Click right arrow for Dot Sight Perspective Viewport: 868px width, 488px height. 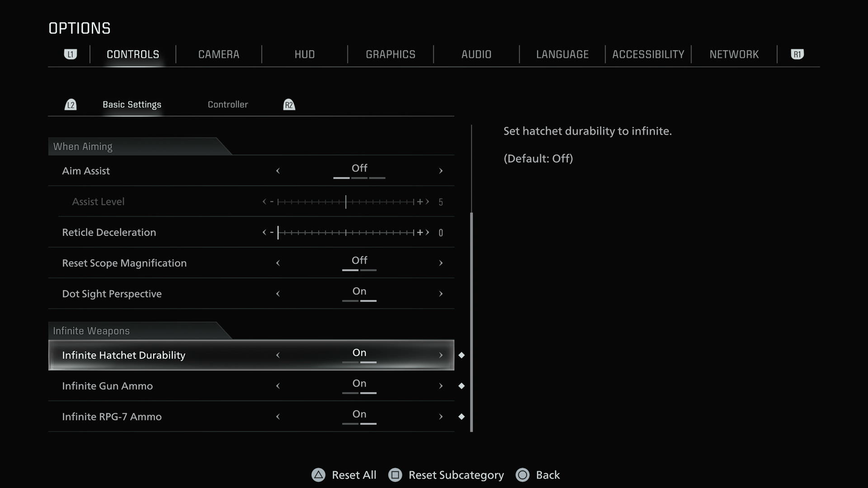(x=441, y=294)
